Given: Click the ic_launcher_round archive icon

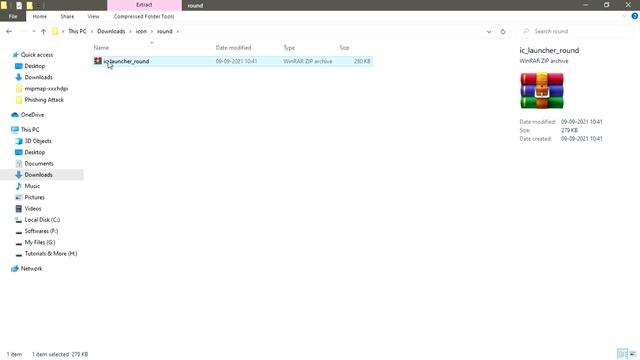Looking at the screenshot, I should [98, 61].
